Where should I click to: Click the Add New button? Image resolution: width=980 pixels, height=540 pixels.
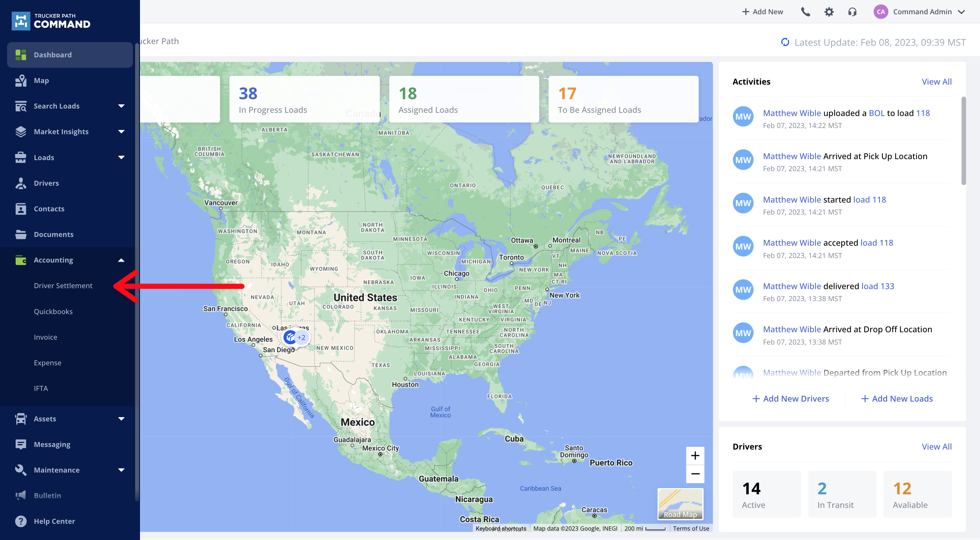[763, 12]
